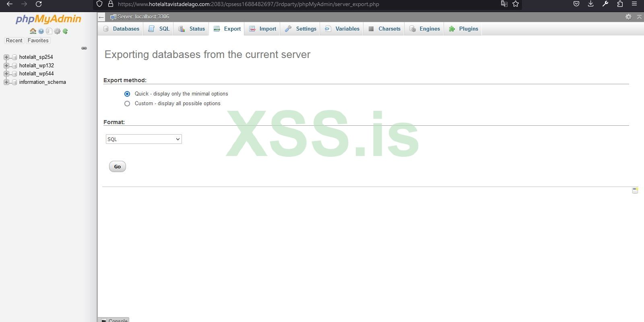Save page to Pocket
This screenshot has width=644, height=322.
click(x=576, y=4)
